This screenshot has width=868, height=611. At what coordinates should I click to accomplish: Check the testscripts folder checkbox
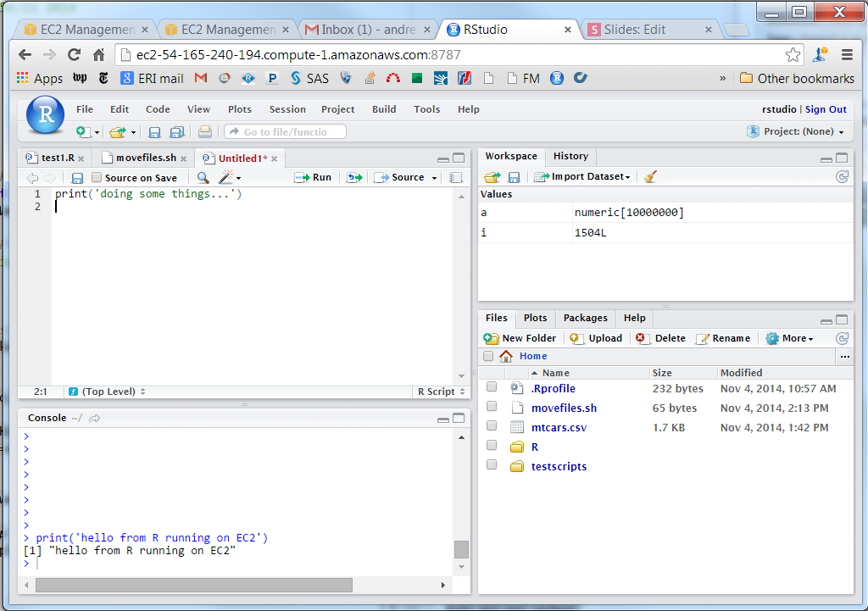492,464
